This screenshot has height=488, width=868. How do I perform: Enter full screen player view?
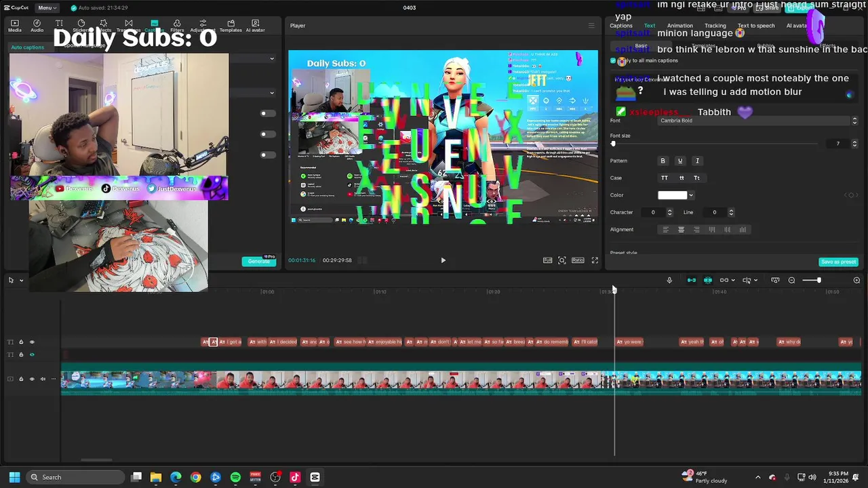pos(595,260)
